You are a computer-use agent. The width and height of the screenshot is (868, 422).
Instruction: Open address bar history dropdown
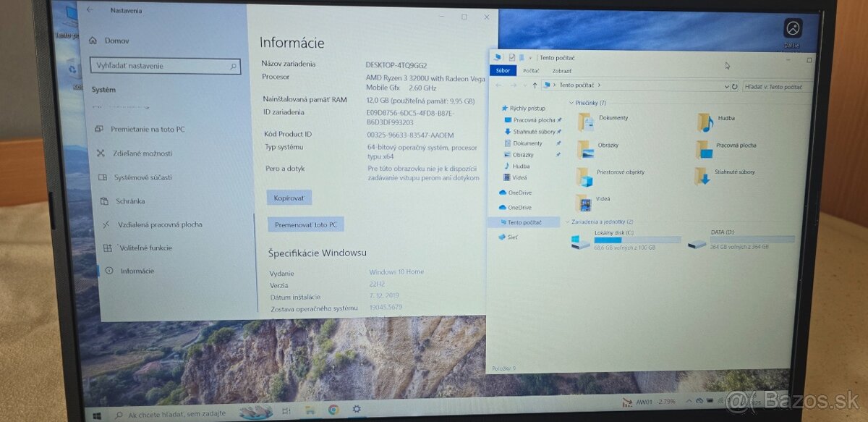[x=726, y=86]
